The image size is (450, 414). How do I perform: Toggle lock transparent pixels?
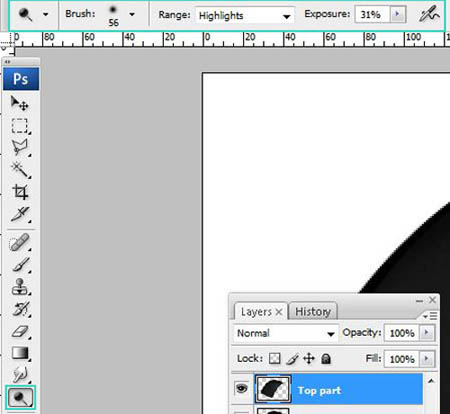(275, 359)
